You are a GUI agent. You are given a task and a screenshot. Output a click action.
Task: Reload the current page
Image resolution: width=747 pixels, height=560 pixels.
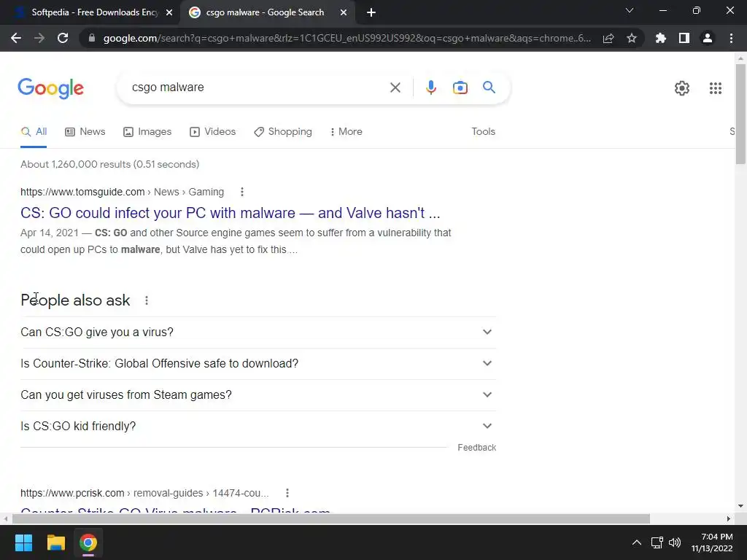pyautogui.click(x=63, y=38)
